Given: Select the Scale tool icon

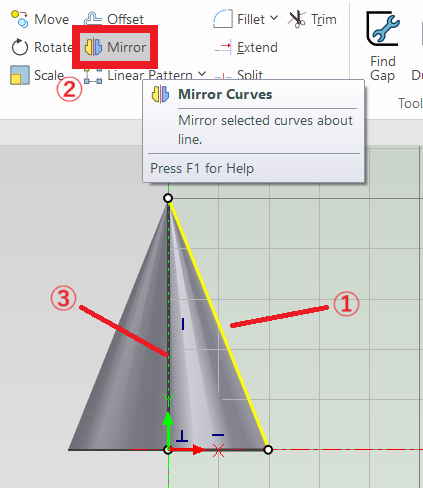Looking at the screenshot, I should tap(20, 75).
